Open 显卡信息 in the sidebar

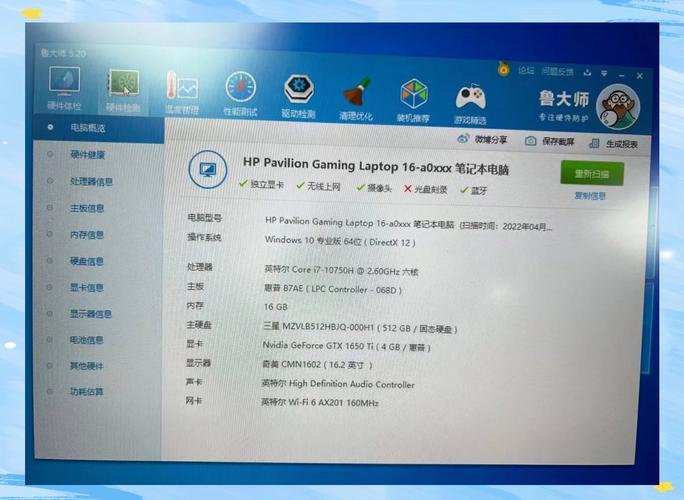click(x=86, y=288)
